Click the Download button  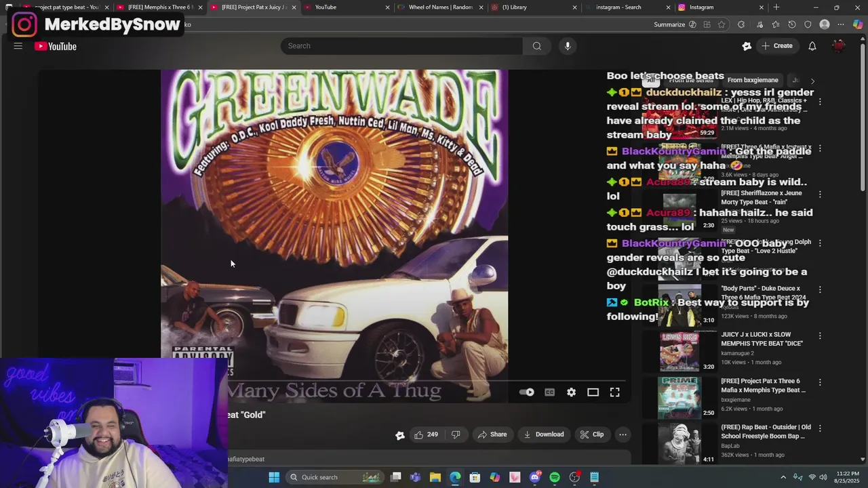(544, 434)
